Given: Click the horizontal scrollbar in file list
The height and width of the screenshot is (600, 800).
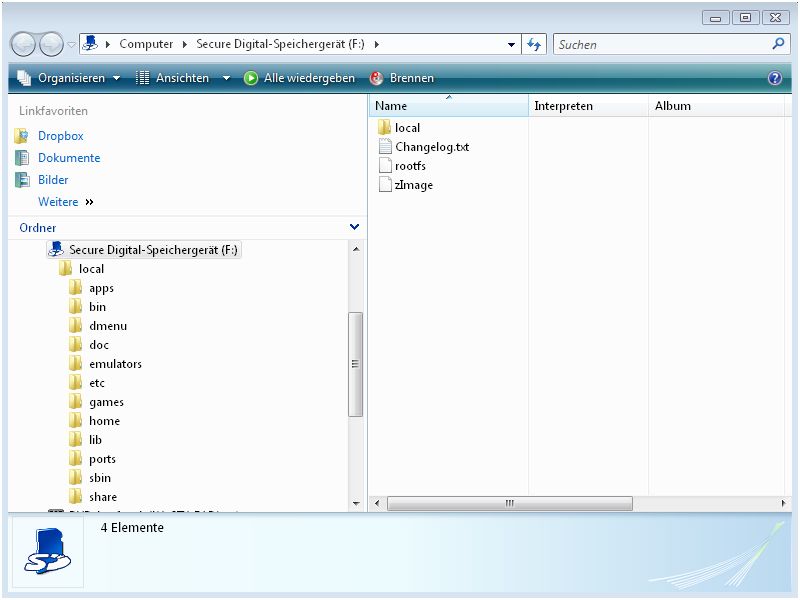Looking at the screenshot, I should [509, 503].
